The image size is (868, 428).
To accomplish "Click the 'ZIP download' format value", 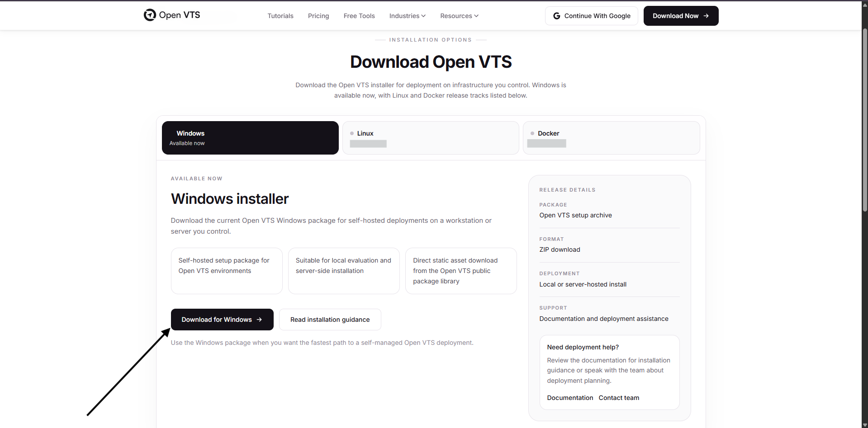I will point(560,249).
